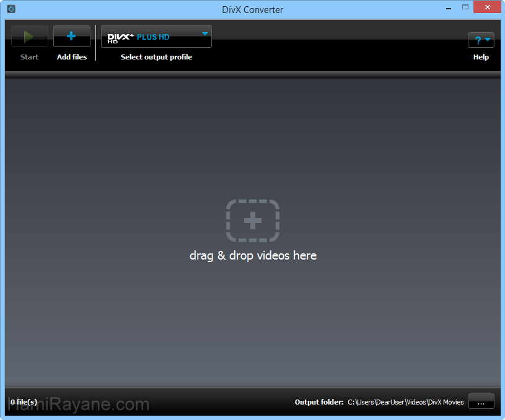
Task: Browse for output folder with the ellipsis button
Action: tap(481, 401)
